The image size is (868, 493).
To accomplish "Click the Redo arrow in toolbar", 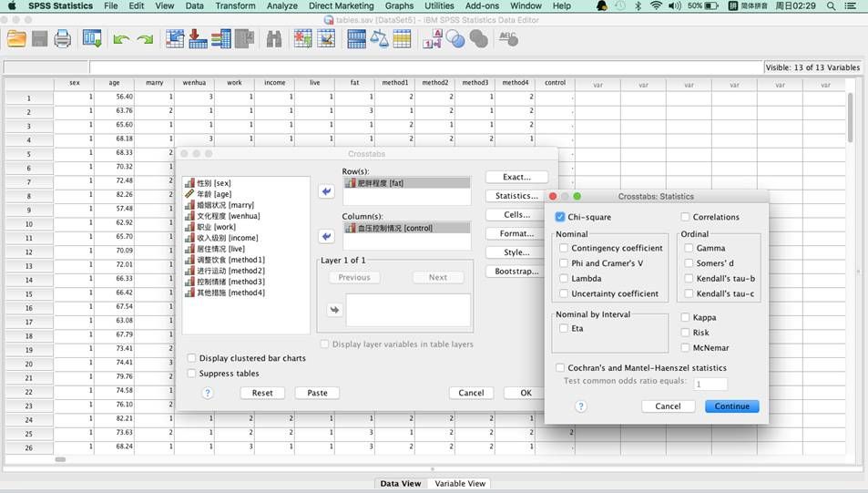I will point(145,39).
